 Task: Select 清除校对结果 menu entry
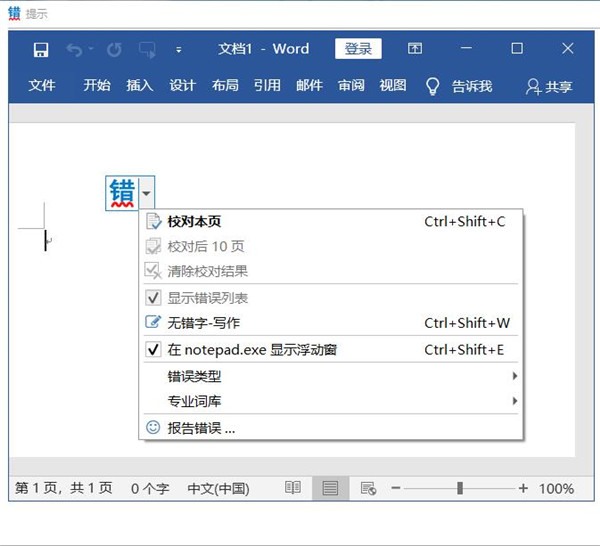pos(331,271)
